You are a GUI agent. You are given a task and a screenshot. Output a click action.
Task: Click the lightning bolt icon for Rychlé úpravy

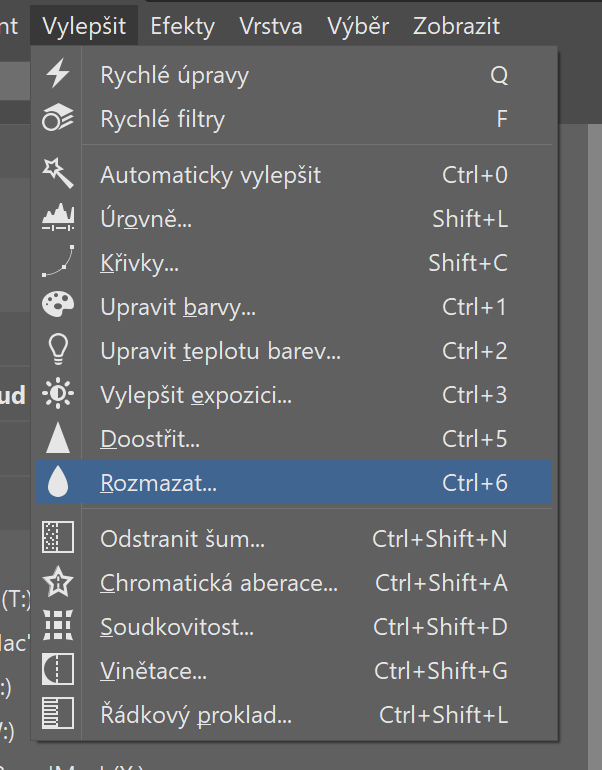(59, 75)
